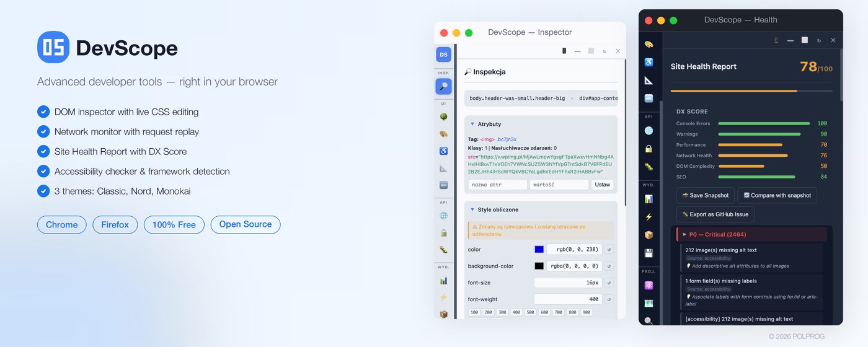868x347 pixels.
Task: Reset the color property value
Action: (x=609, y=249)
